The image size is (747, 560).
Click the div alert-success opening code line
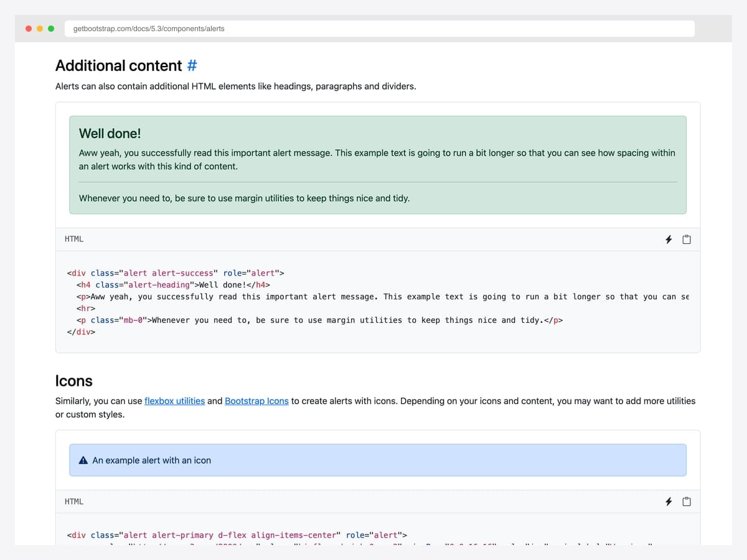click(x=175, y=273)
